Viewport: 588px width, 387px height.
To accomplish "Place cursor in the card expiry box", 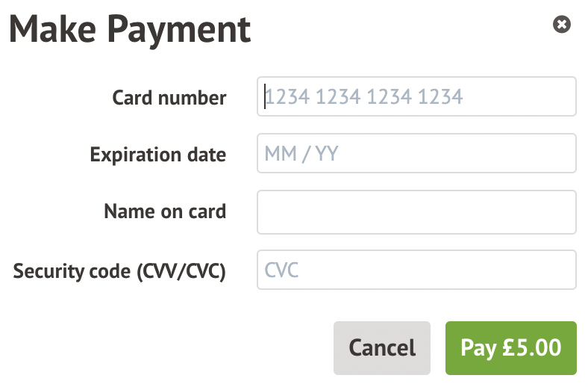I will tap(416, 154).
